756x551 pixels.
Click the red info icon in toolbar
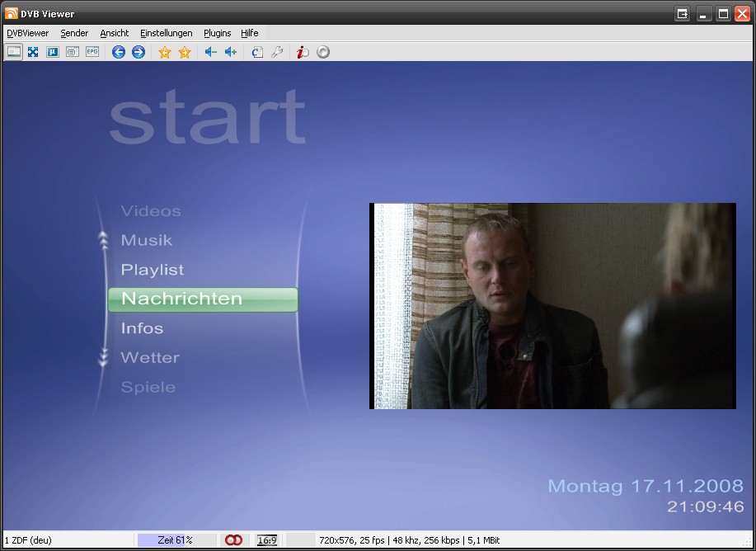click(303, 52)
